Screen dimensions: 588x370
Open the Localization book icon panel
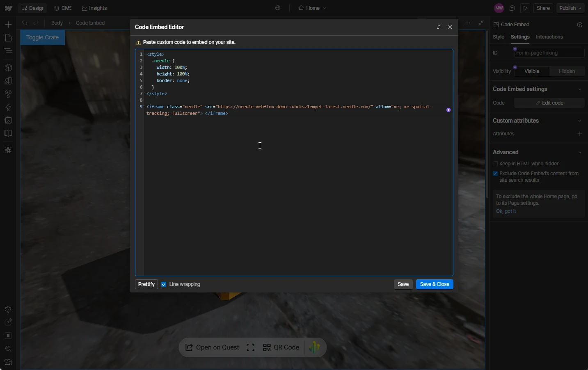(8, 133)
